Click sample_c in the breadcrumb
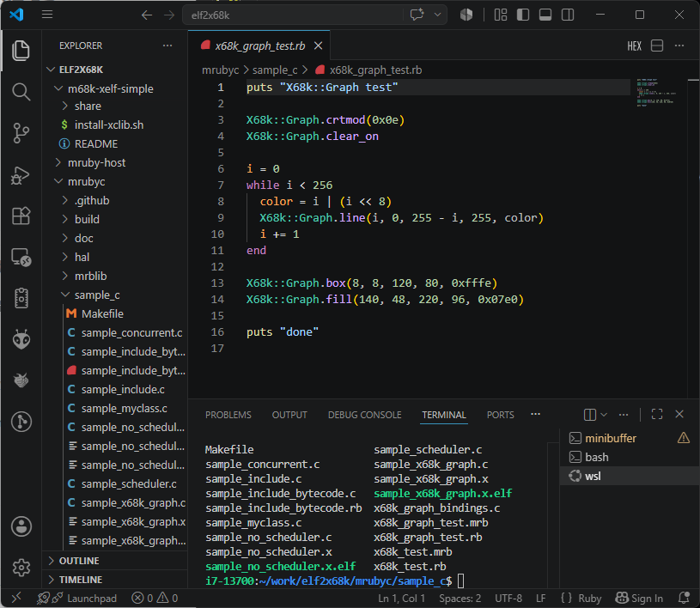 pyautogui.click(x=275, y=70)
